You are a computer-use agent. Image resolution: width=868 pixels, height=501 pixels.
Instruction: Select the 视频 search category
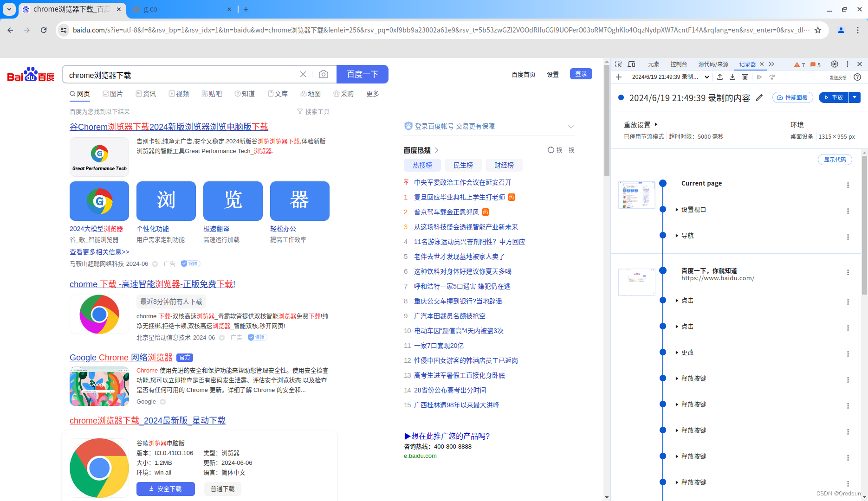click(x=179, y=94)
